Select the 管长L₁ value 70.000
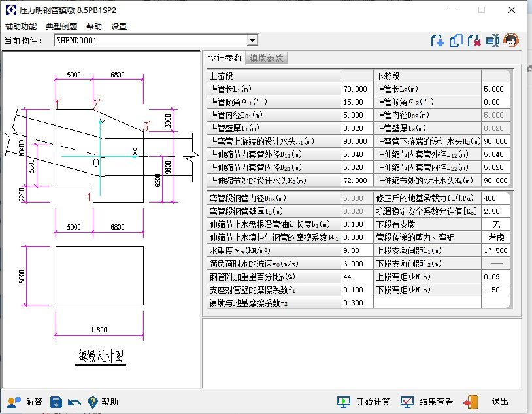532x414 pixels. click(x=357, y=89)
